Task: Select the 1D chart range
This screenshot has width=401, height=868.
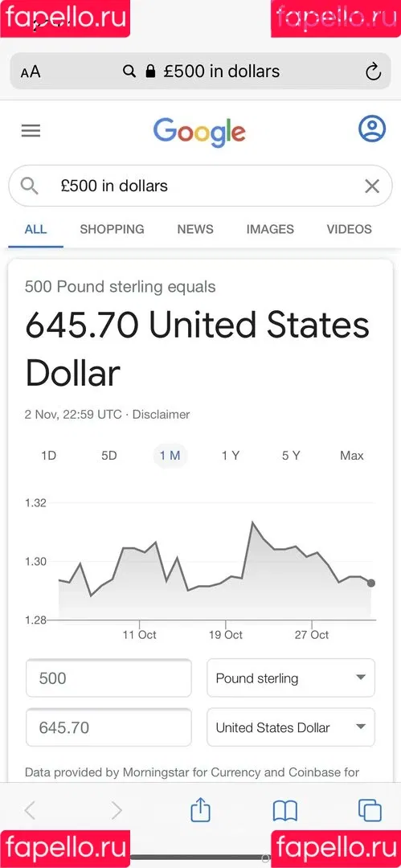Action: 49,456
